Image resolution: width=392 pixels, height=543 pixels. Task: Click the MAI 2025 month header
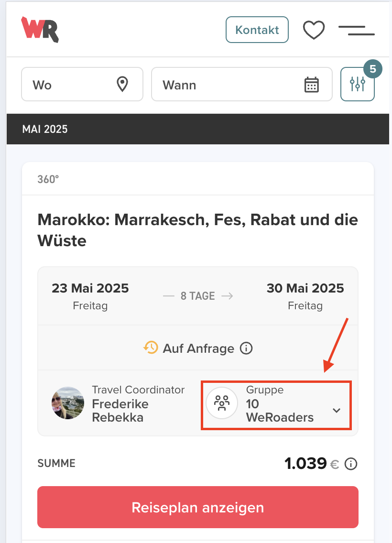coord(45,129)
